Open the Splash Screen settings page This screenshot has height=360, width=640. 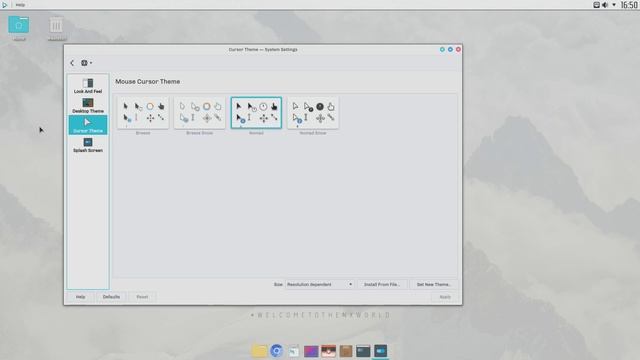tap(88, 145)
